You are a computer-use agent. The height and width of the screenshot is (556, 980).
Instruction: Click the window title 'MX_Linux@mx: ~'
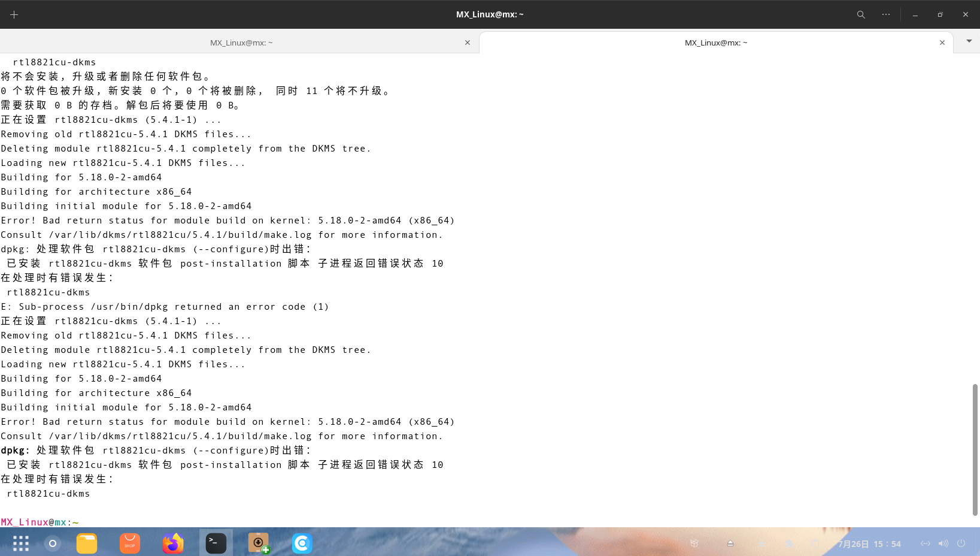coord(490,14)
